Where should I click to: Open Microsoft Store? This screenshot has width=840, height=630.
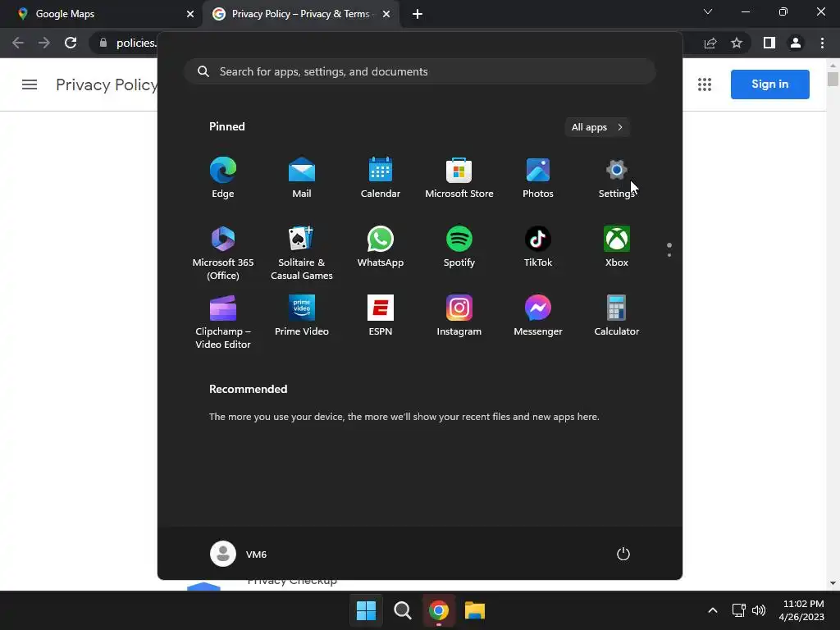click(459, 177)
